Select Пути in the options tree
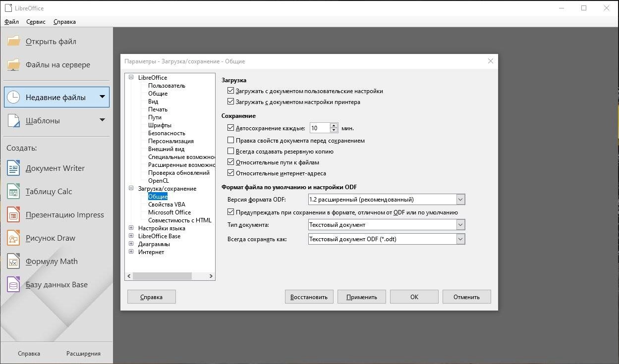 [155, 117]
